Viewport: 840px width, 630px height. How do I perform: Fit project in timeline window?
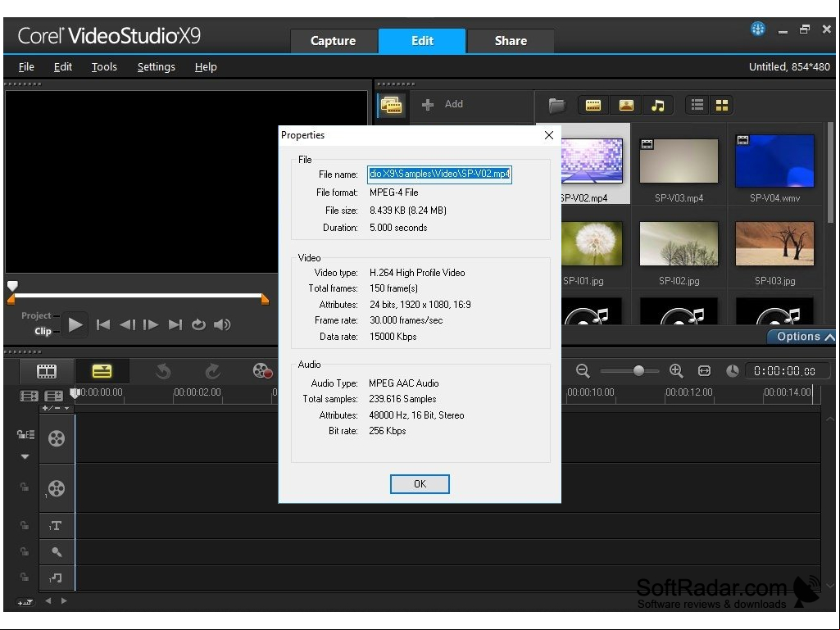pyautogui.click(x=705, y=371)
